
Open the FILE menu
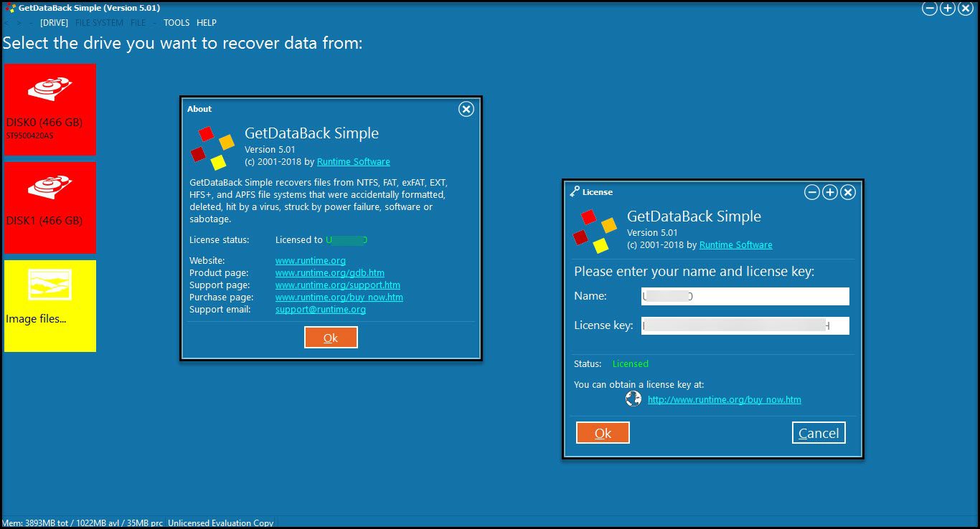point(138,23)
